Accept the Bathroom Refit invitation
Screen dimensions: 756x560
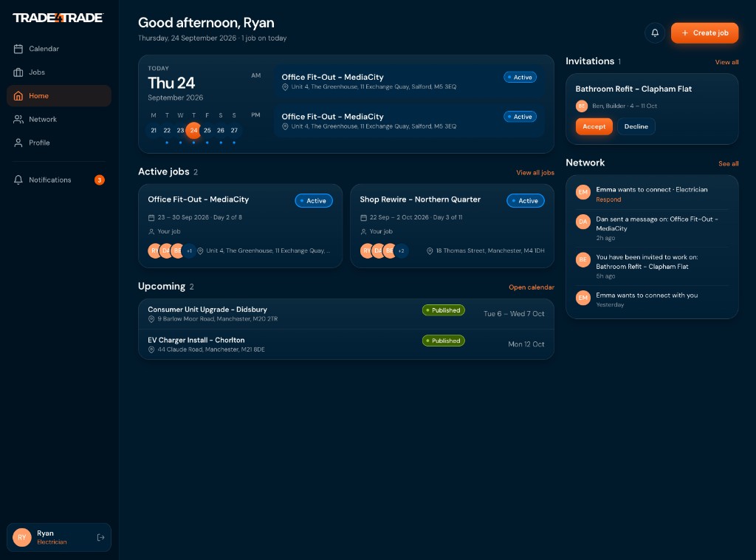click(x=594, y=126)
